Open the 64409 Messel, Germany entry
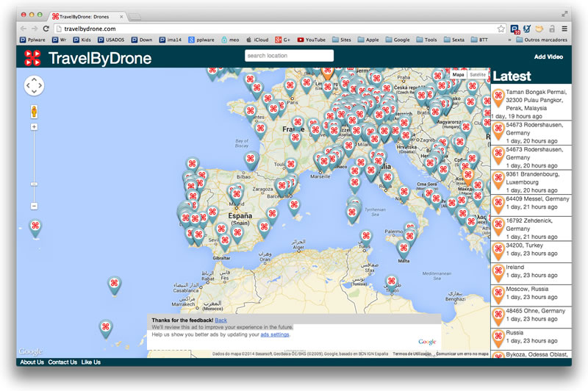This screenshot has width=588, height=391. [531, 204]
